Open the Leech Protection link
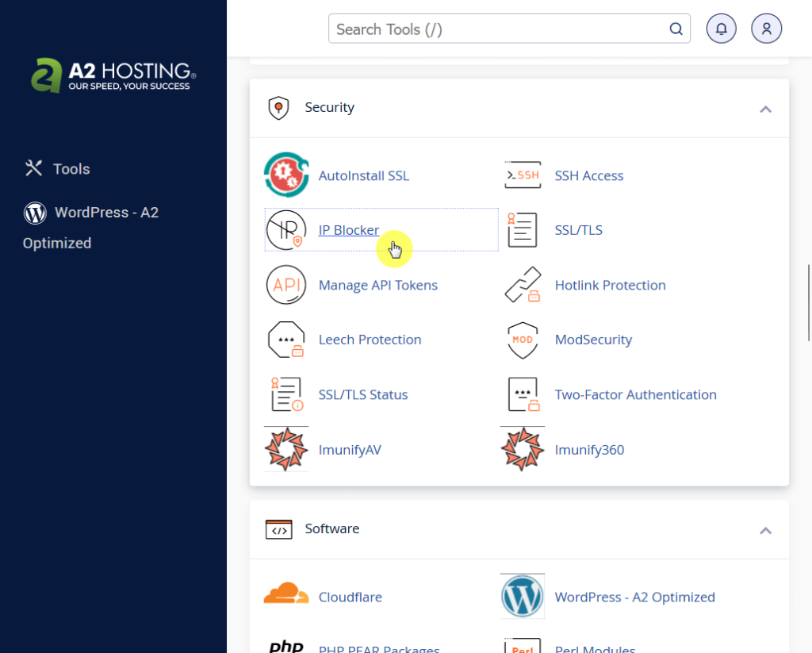 coord(370,340)
